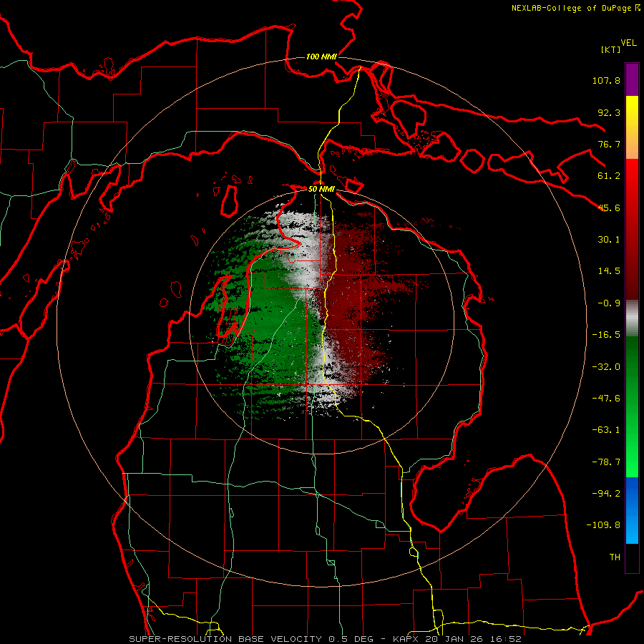Click the 45.6 legend value
This screenshot has width=644, height=644.
coord(609,208)
